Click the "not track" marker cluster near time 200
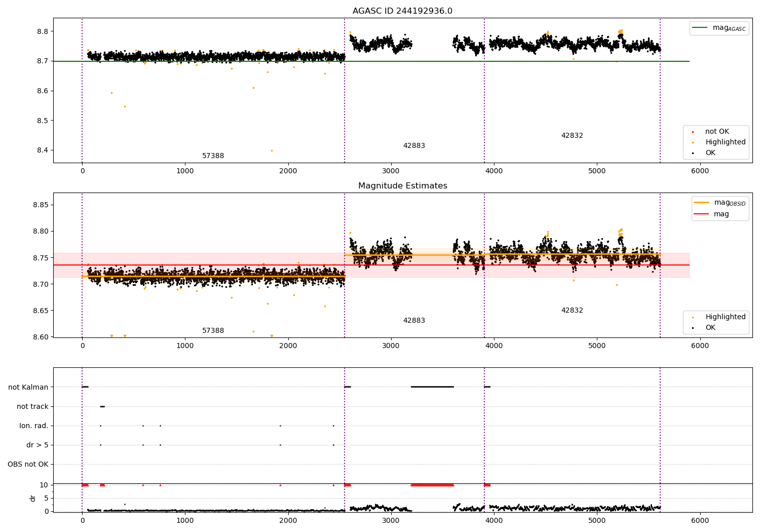This screenshot has width=760, height=532. 102,406
